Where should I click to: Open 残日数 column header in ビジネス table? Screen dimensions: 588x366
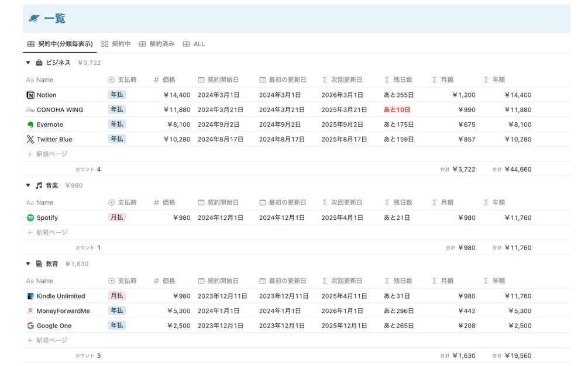click(398, 80)
